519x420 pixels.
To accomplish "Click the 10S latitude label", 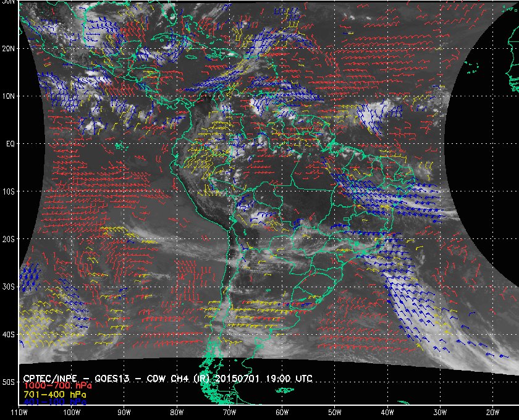I will pos(9,191).
